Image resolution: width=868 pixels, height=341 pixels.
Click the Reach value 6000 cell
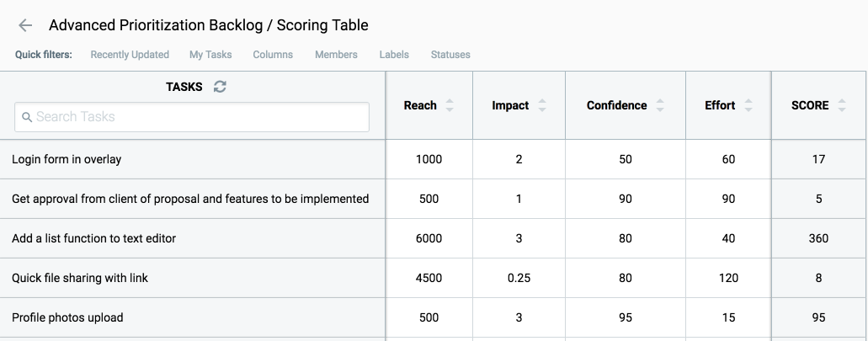pos(429,238)
